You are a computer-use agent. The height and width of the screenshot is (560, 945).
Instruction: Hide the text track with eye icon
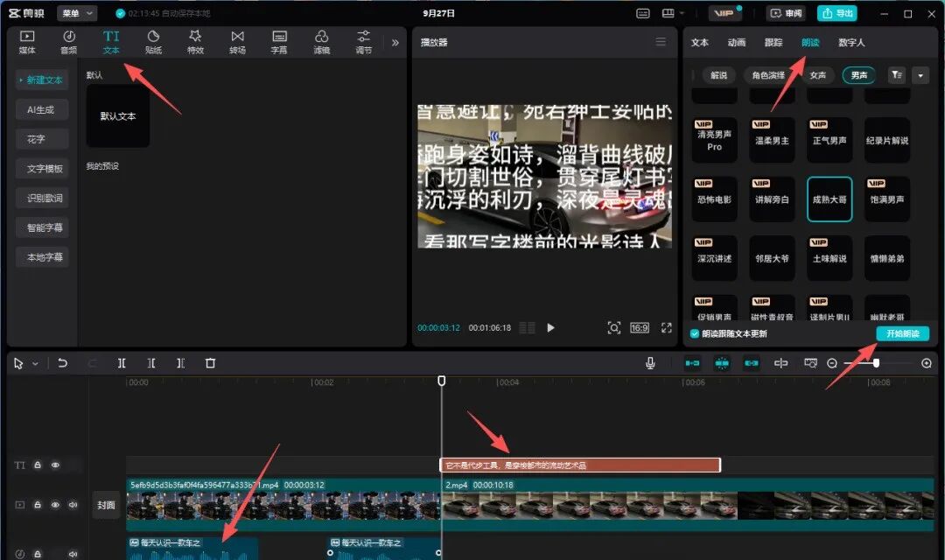[55, 465]
